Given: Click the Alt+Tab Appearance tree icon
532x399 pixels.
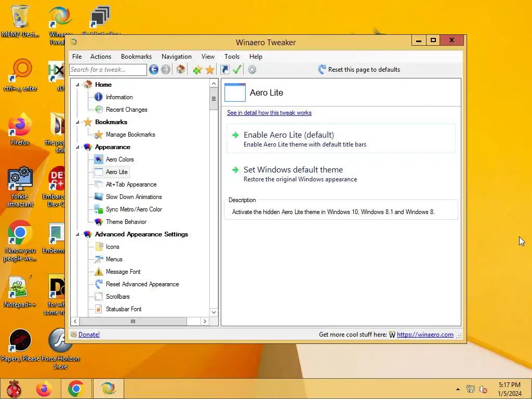Looking at the screenshot, I should 99,184.
